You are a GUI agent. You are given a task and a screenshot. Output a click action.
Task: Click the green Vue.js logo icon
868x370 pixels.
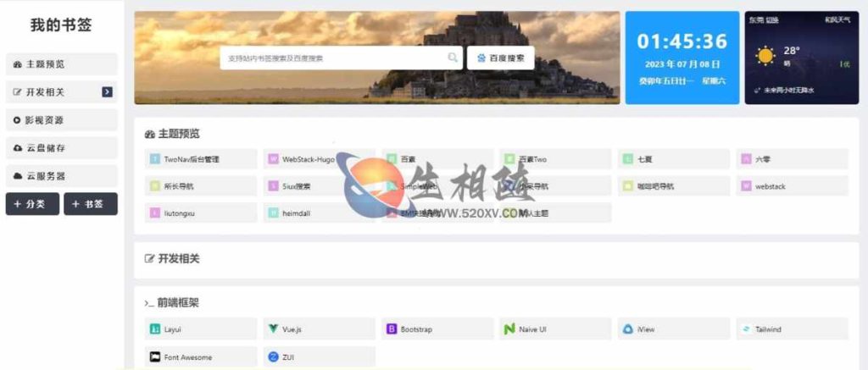coord(273,329)
